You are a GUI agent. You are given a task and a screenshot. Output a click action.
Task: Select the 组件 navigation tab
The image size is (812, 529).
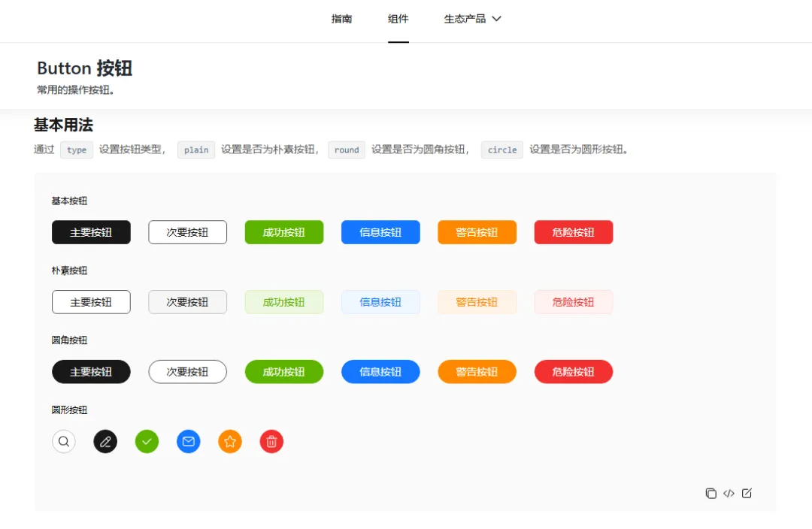coord(398,19)
